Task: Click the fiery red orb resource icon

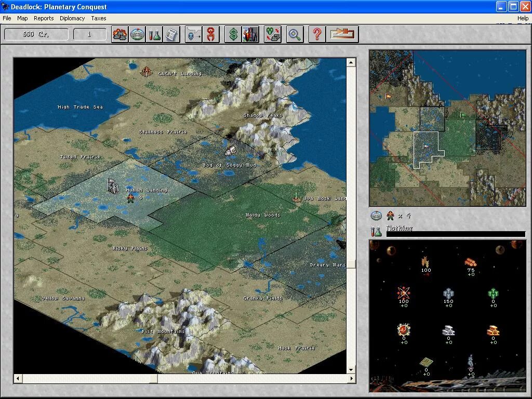Action: (403, 329)
